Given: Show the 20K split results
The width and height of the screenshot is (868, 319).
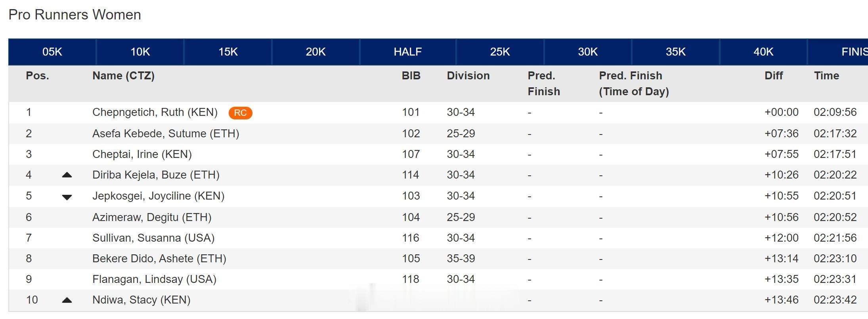Looking at the screenshot, I should pyautogui.click(x=316, y=52).
